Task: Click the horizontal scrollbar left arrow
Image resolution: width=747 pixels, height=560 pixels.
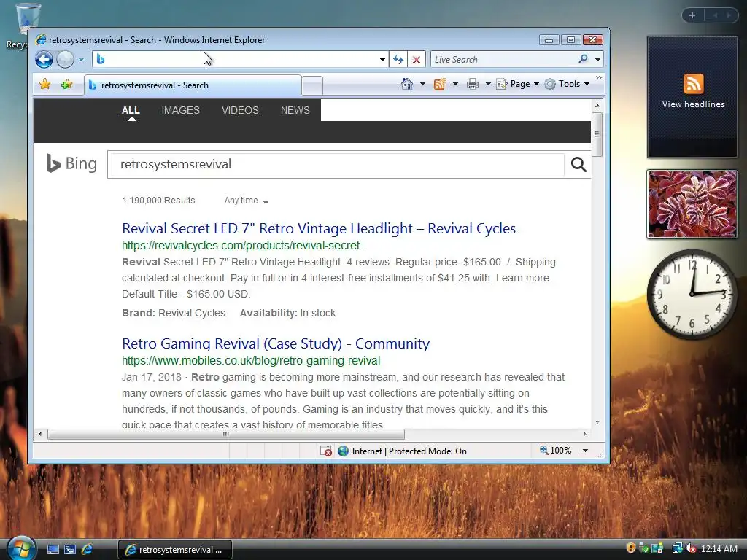Action: tap(40, 434)
